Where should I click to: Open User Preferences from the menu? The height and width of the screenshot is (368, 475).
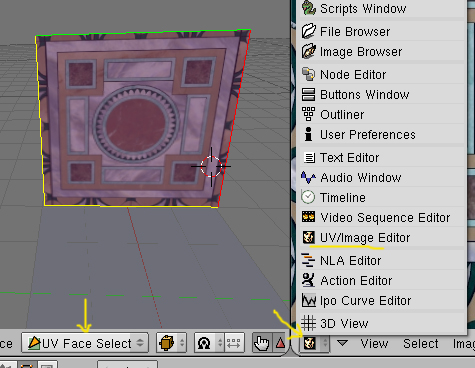[382, 134]
